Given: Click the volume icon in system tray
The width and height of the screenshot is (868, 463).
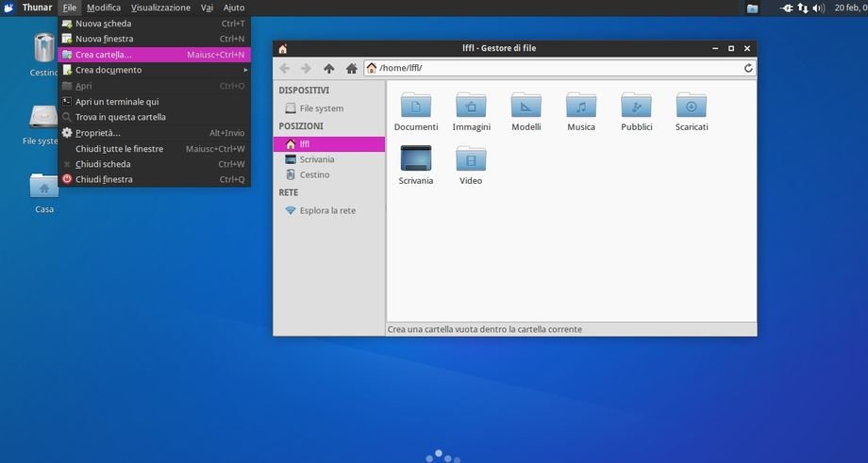Looking at the screenshot, I should click(818, 8).
